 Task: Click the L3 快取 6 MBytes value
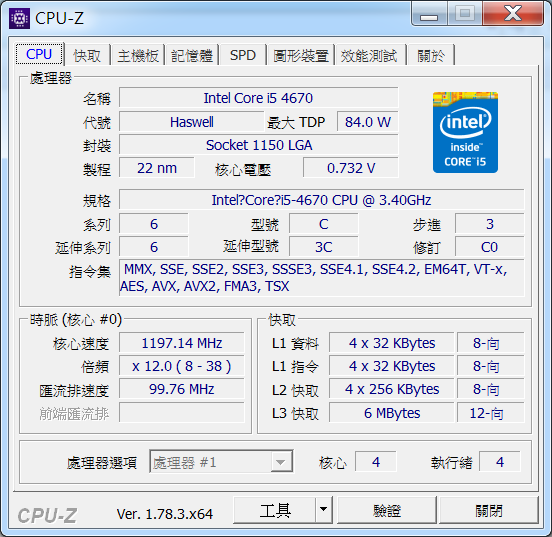point(392,413)
